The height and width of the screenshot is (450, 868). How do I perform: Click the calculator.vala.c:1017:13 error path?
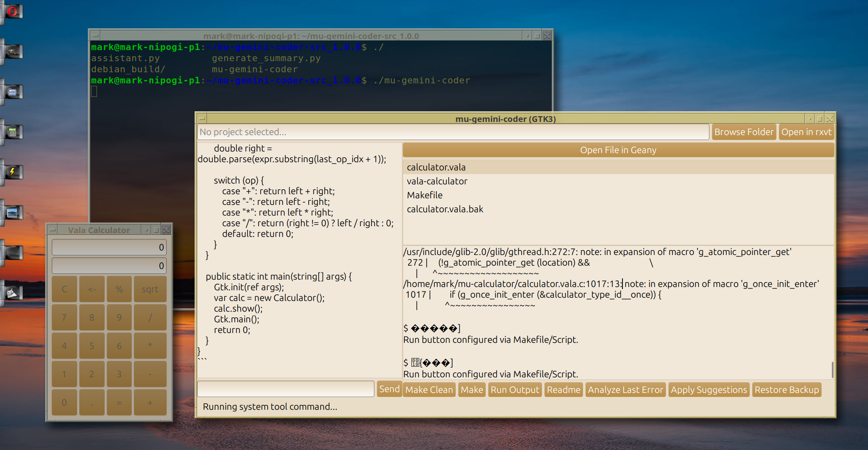[512, 284]
